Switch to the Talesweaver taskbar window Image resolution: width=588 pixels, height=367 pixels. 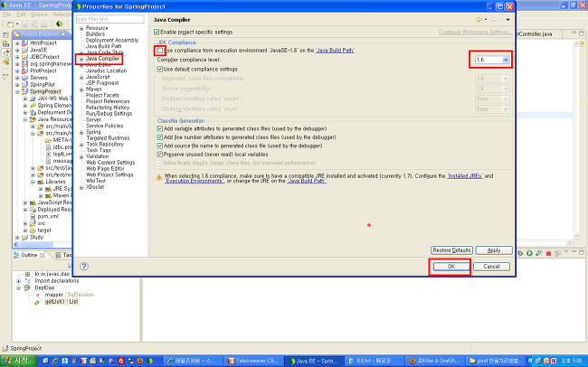point(253,361)
